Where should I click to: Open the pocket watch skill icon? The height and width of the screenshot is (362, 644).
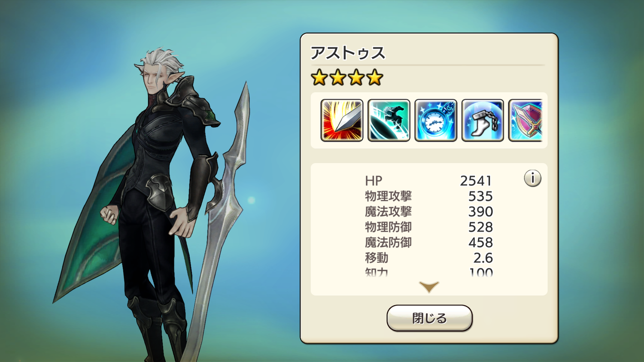pos(436,120)
